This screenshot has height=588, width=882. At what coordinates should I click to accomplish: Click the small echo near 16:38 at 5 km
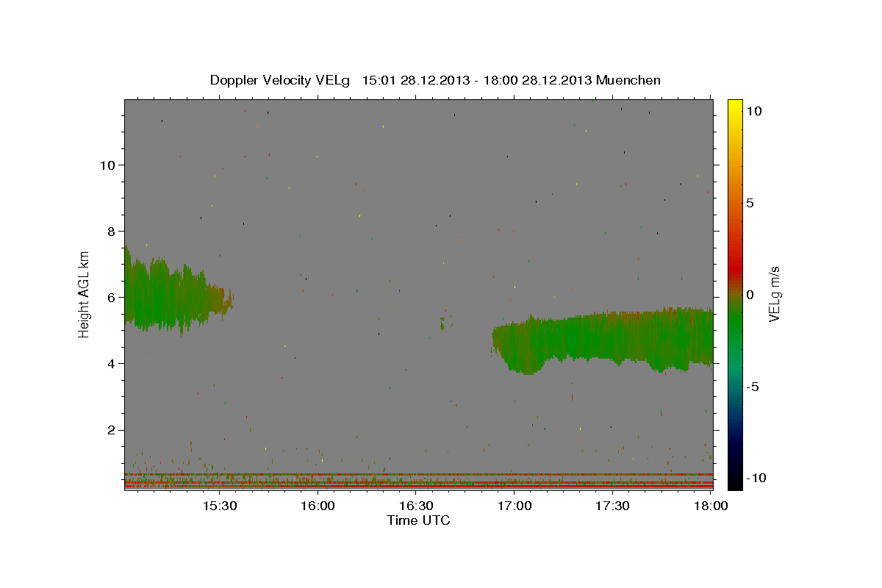(442, 323)
